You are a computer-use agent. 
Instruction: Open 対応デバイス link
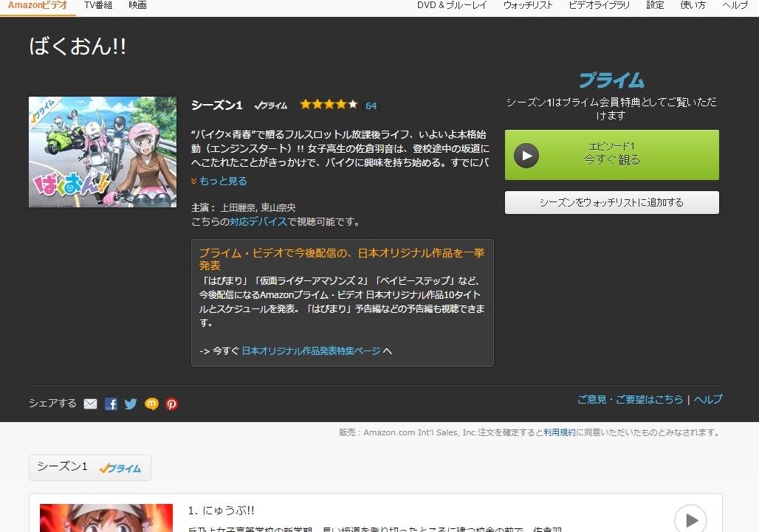[258, 222]
